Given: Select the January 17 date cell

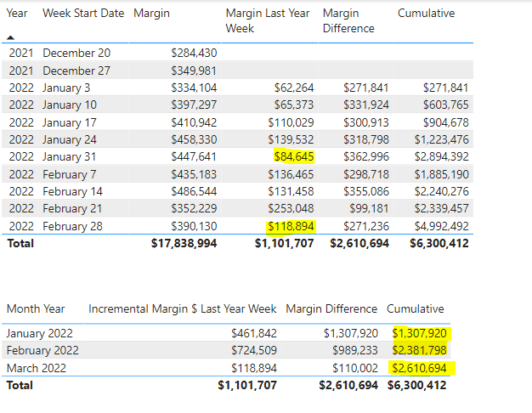Looking at the screenshot, I should click(70, 122).
